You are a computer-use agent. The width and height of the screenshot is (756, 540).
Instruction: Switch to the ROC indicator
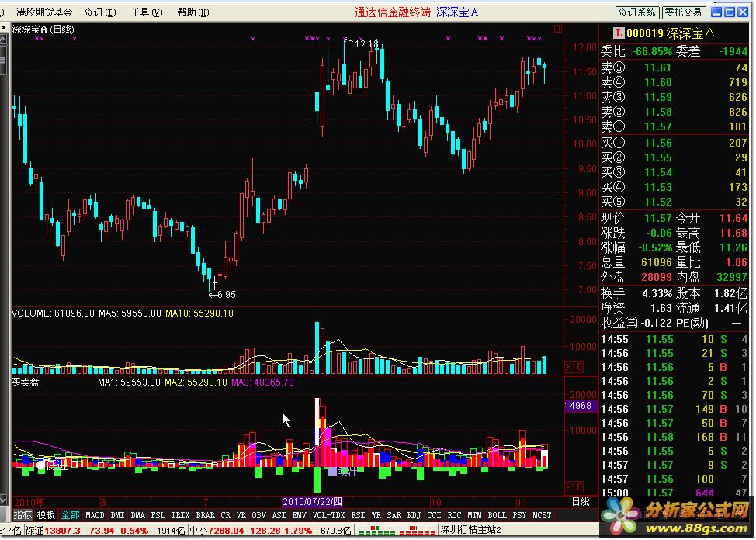click(x=454, y=515)
